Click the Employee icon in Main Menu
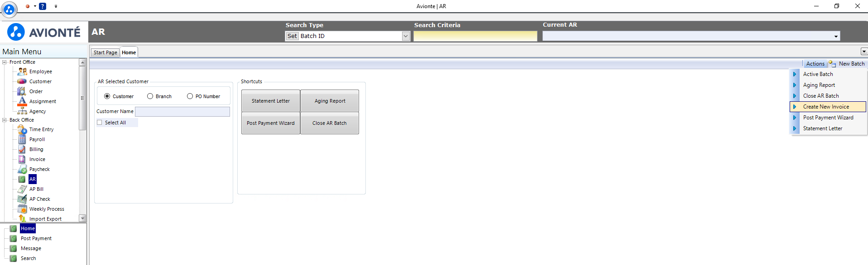This screenshot has width=868, height=265. click(22, 71)
